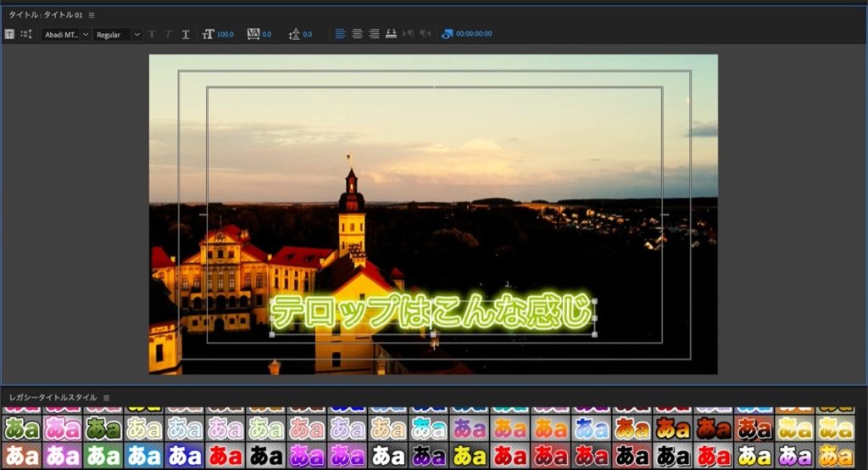Toggle the underline text style button

click(186, 35)
